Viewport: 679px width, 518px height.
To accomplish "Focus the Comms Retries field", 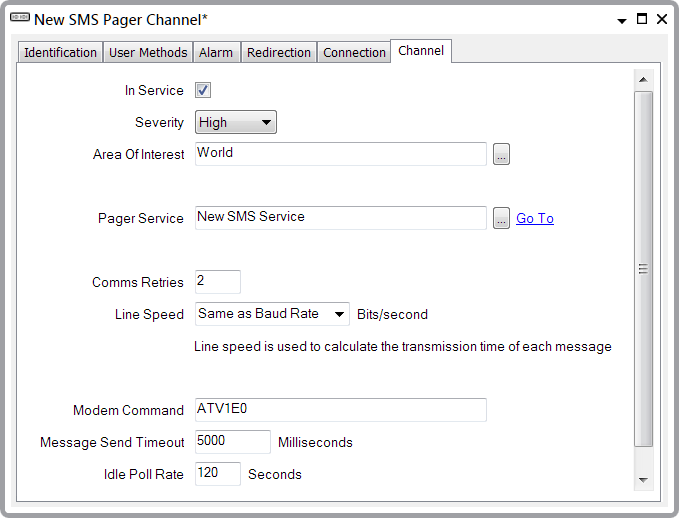I will [217, 282].
